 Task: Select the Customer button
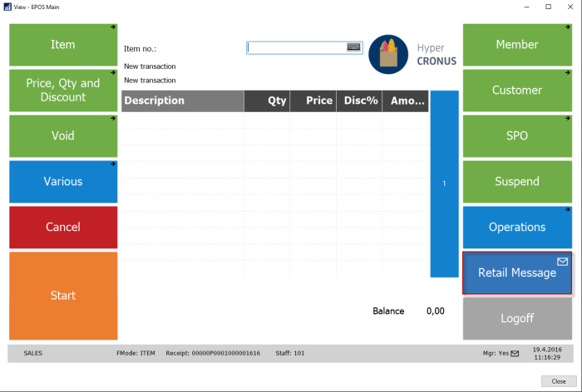point(517,91)
